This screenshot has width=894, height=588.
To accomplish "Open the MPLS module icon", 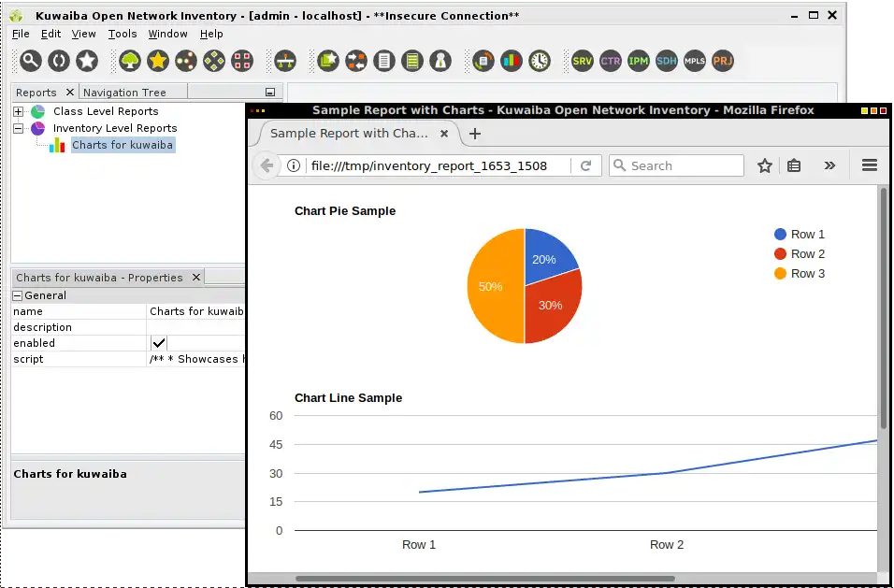I will click(x=694, y=61).
